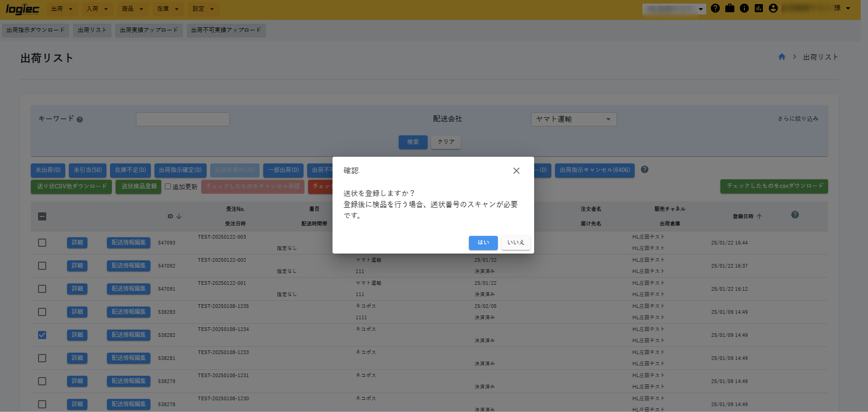Click the help icon beside 出荷指示キャンセル button
The height and width of the screenshot is (412, 868).
645,169
